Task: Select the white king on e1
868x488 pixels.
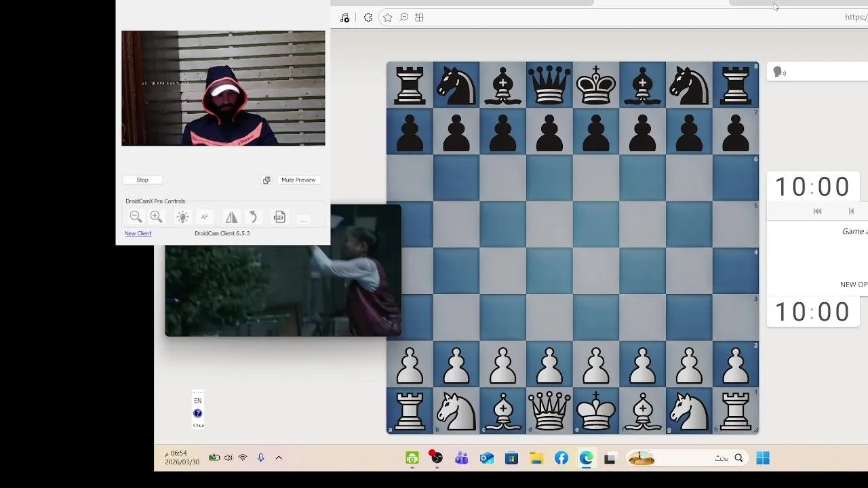Action: (596, 411)
